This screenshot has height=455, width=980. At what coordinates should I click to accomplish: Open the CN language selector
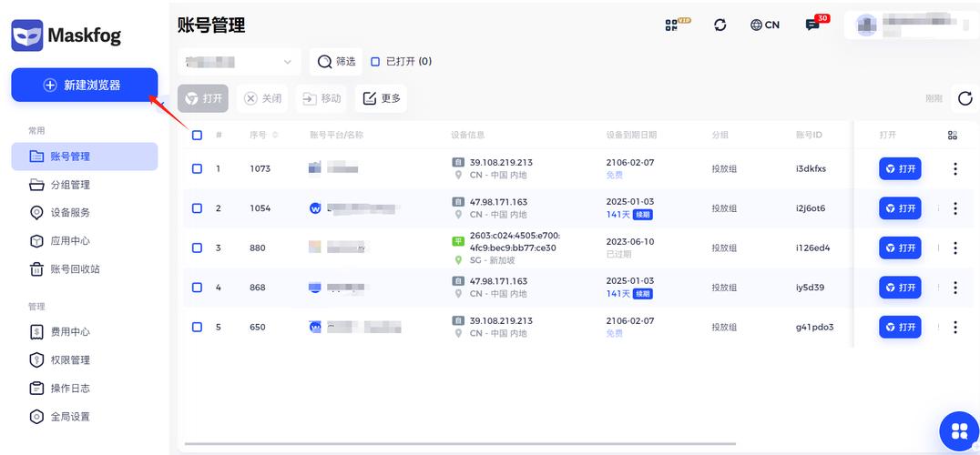point(765,25)
